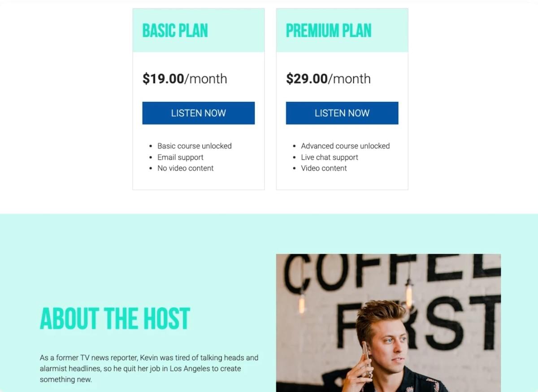Click the bio line ending "something new."
The height and width of the screenshot is (392, 538).
(65, 379)
